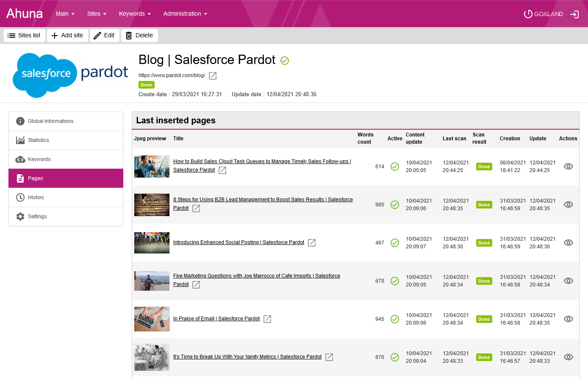Click the green verified check beside the site title
Viewport: 588px width, 378px height.
pos(285,61)
